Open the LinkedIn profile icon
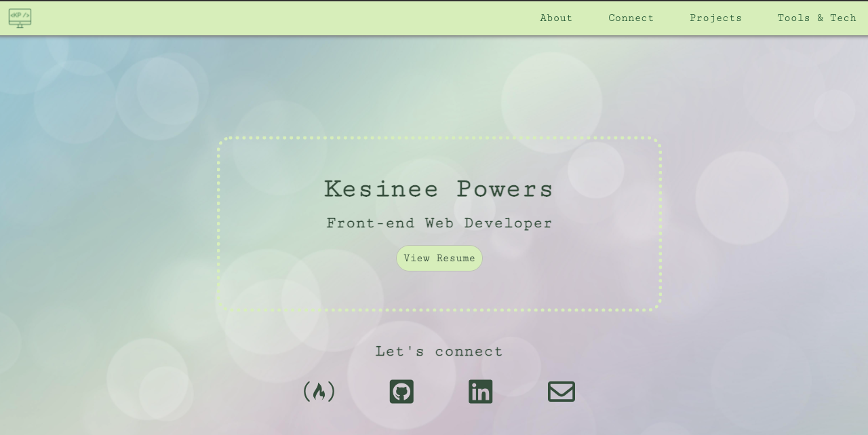Viewport: 868px width, 435px height. (x=480, y=391)
